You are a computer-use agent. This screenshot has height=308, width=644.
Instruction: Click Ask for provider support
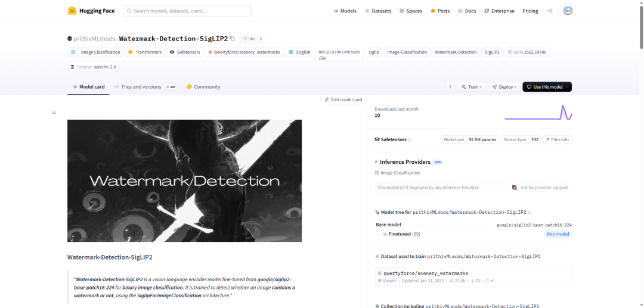click(540, 188)
